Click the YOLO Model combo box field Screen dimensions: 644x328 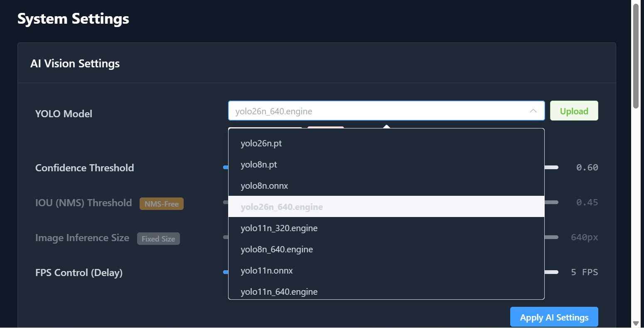(x=374, y=111)
